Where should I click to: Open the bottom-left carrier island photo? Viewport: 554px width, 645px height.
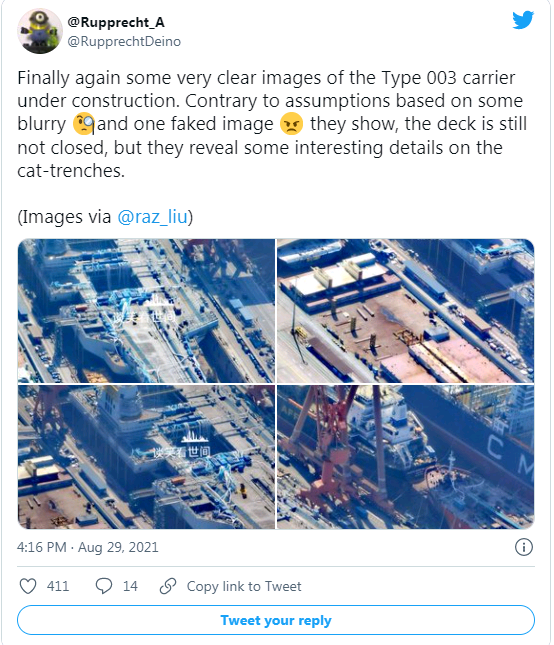tap(146, 457)
